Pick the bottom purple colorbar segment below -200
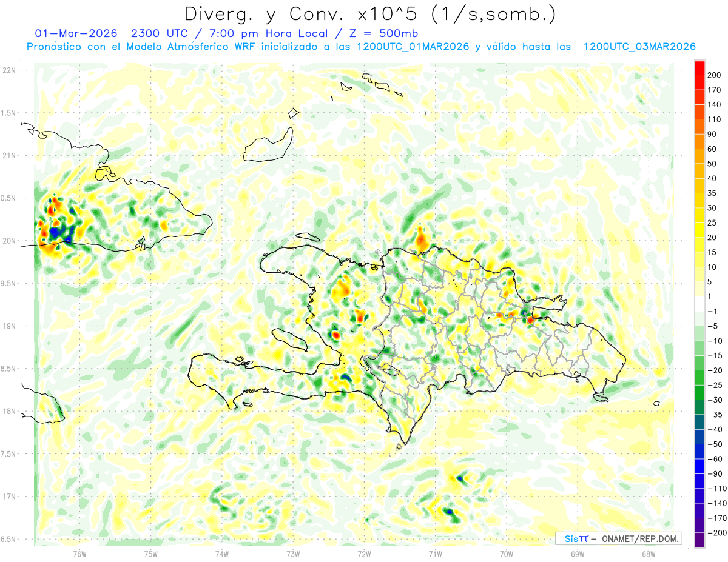 pos(699,541)
